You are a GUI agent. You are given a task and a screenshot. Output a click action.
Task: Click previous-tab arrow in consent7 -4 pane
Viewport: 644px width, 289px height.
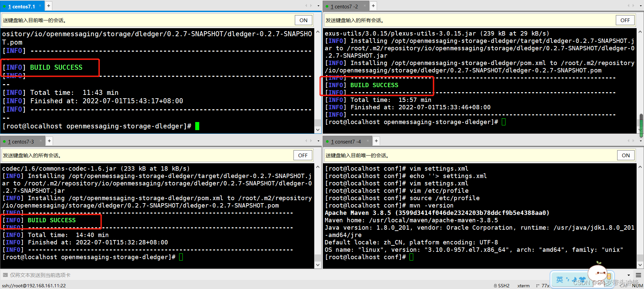pyautogui.click(x=628, y=140)
